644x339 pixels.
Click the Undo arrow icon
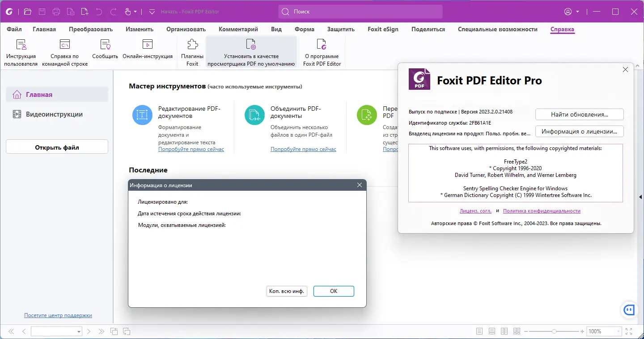pyautogui.click(x=99, y=12)
